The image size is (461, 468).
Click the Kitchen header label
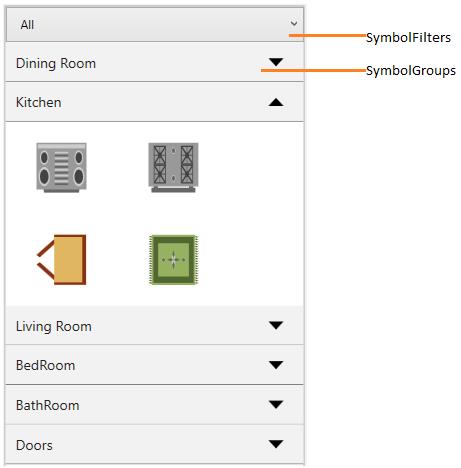pos(39,102)
